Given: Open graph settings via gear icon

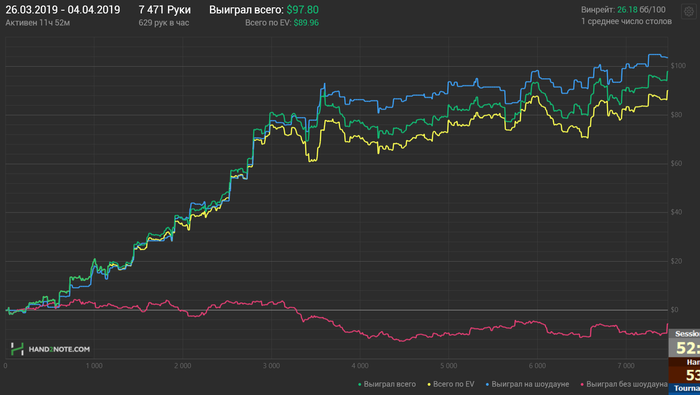Looking at the screenshot, I should pos(689,11).
